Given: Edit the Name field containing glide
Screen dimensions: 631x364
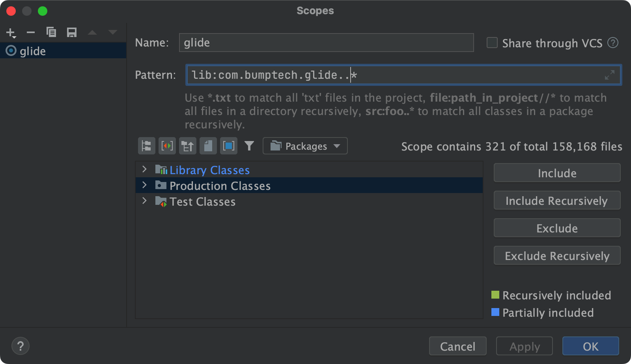Looking at the screenshot, I should coord(326,43).
